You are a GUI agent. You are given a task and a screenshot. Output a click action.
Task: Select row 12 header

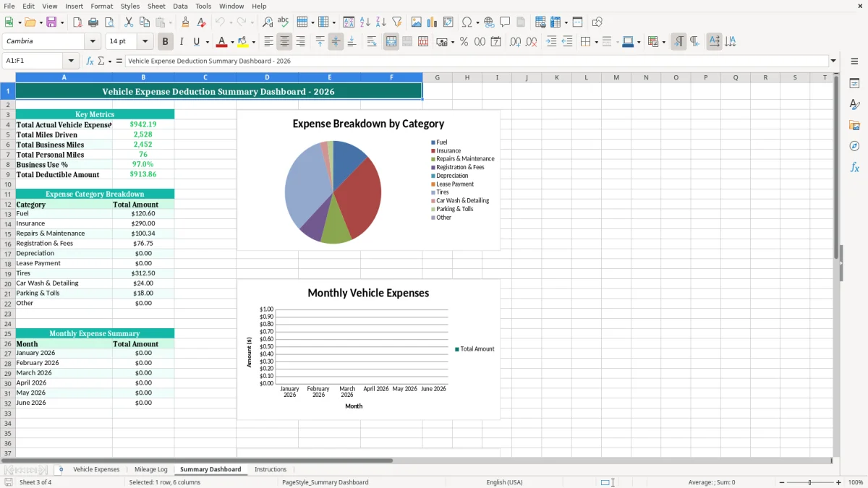pyautogui.click(x=7, y=205)
